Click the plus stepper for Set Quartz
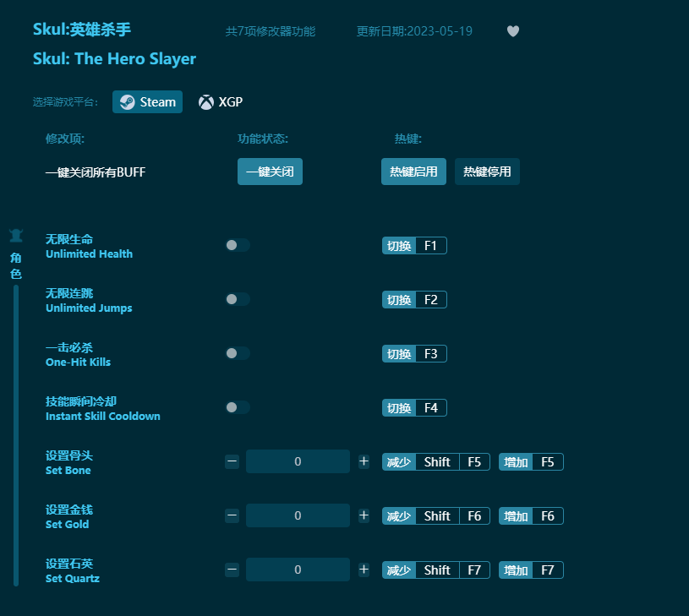 click(x=364, y=570)
